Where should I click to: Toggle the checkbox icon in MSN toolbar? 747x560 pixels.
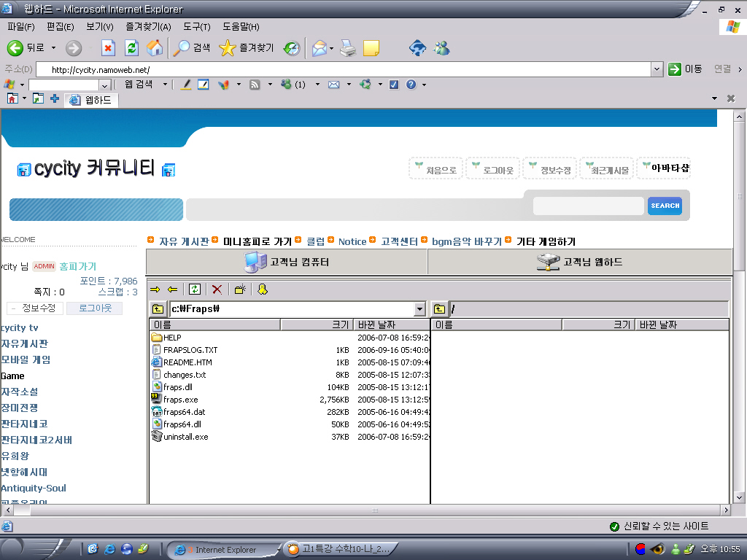coord(394,85)
